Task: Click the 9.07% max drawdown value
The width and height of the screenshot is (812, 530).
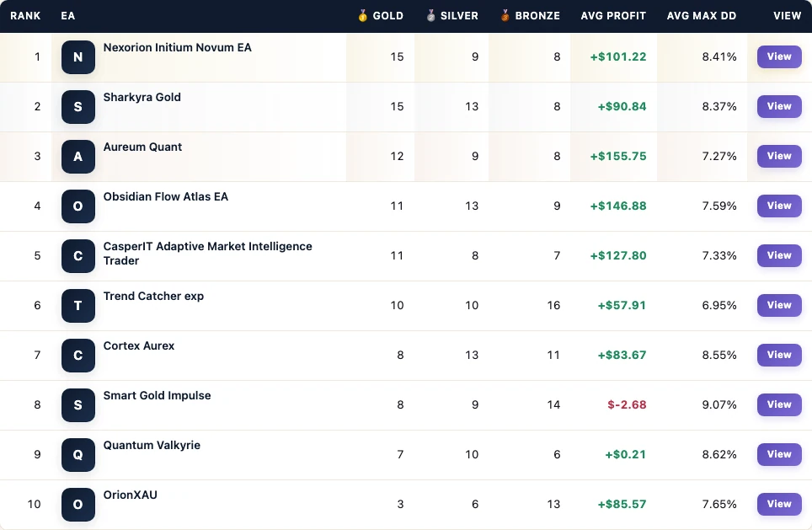Action: pyautogui.click(x=719, y=405)
